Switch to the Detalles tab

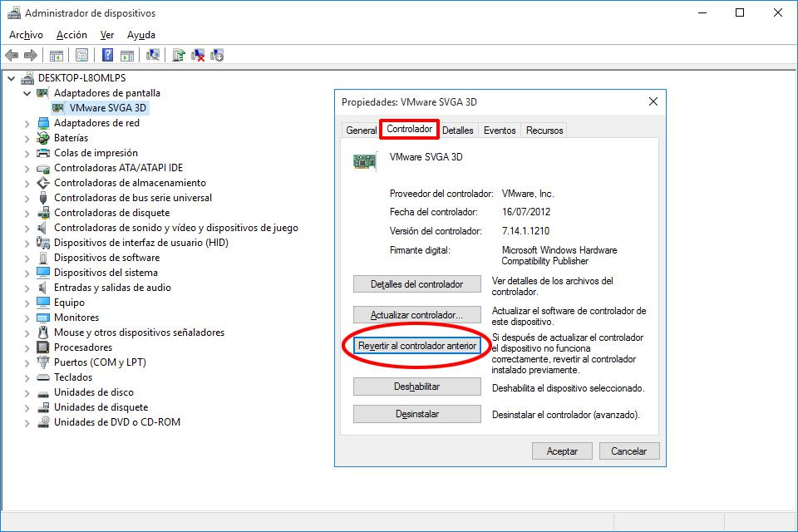coord(457,131)
